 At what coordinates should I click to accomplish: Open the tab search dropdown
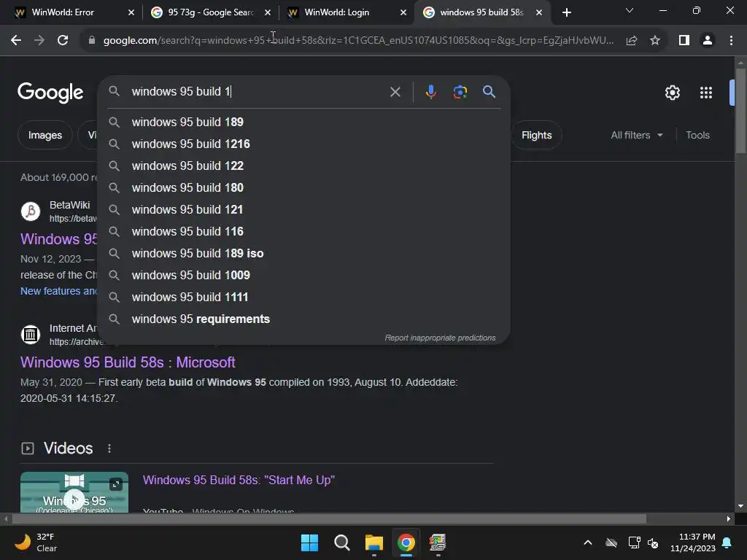click(x=630, y=10)
